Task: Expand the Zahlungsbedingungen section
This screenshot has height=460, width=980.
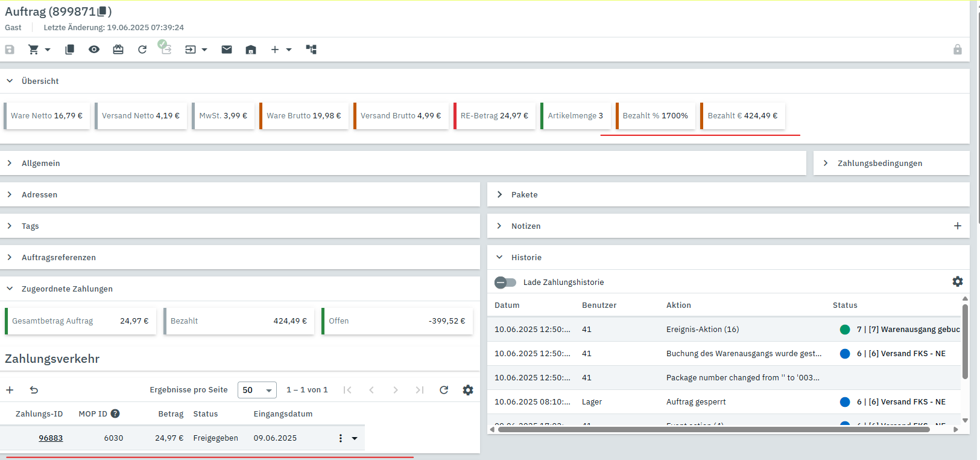Action: coord(826,163)
